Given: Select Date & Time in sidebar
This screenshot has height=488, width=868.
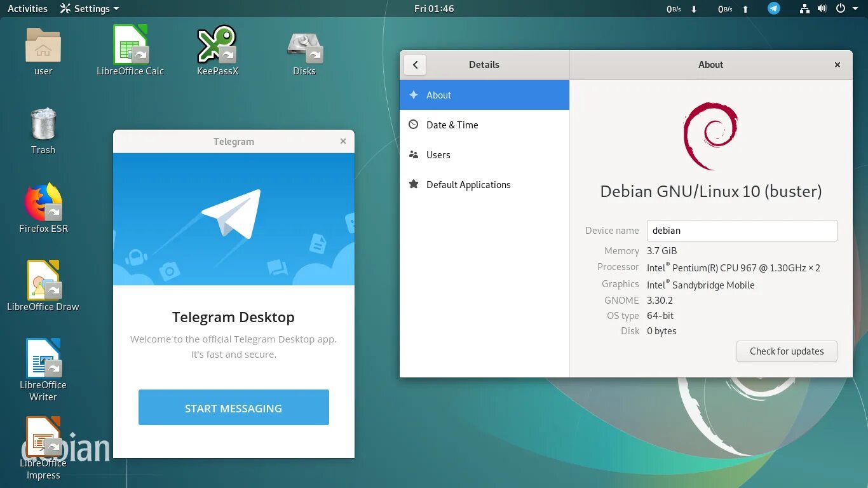Looking at the screenshot, I should click(x=484, y=125).
